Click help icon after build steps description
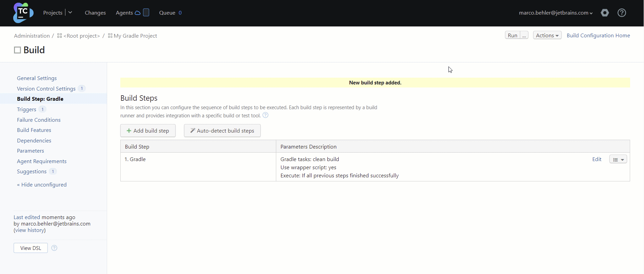This screenshot has width=644, height=274. (266, 115)
